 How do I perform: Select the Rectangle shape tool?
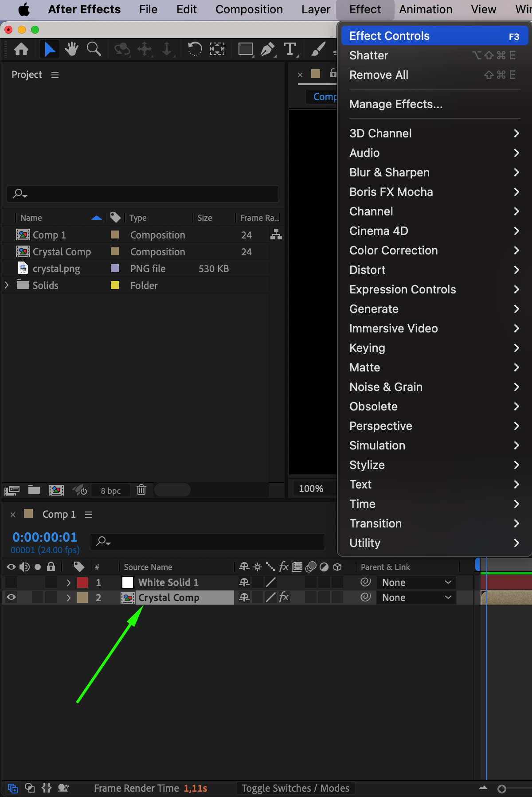[x=246, y=49]
